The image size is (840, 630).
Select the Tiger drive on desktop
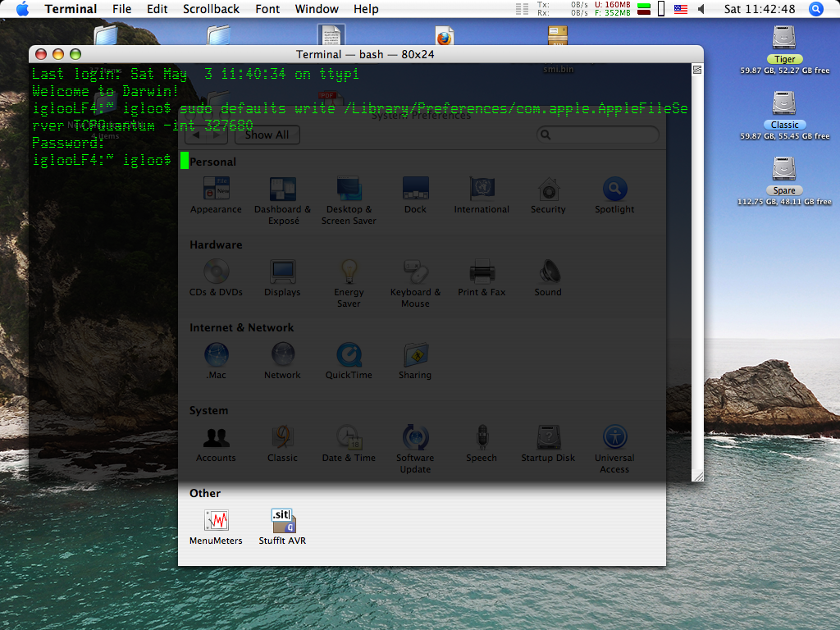[x=784, y=49]
